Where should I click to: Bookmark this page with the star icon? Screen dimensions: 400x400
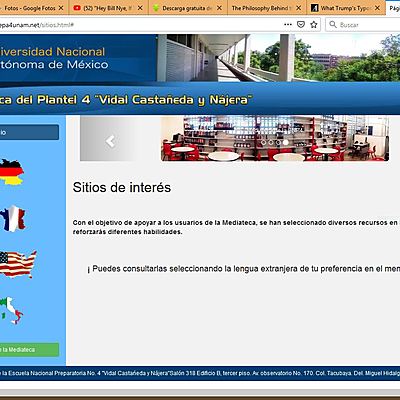313,24
